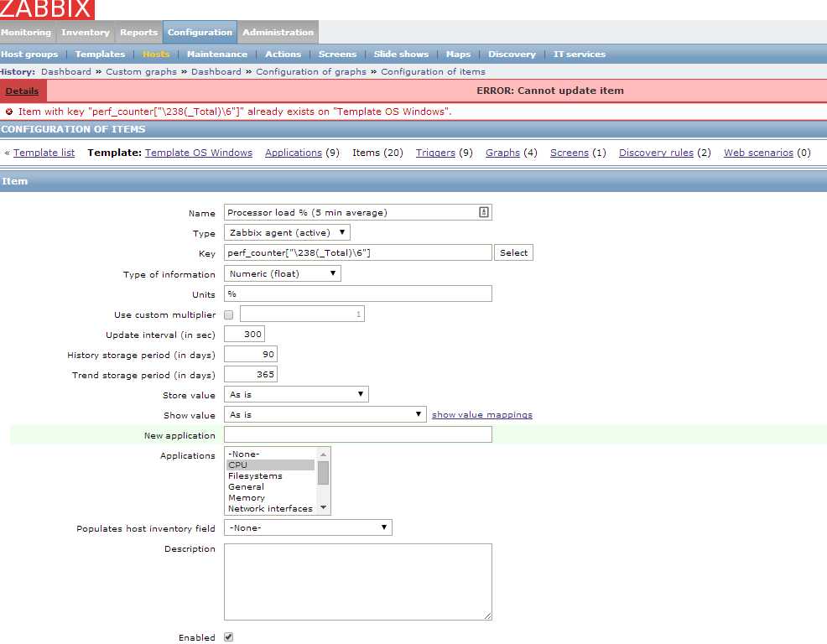Image resolution: width=827 pixels, height=644 pixels.
Task: Click the Units input field
Action: pyautogui.click(x=357, y=293)
